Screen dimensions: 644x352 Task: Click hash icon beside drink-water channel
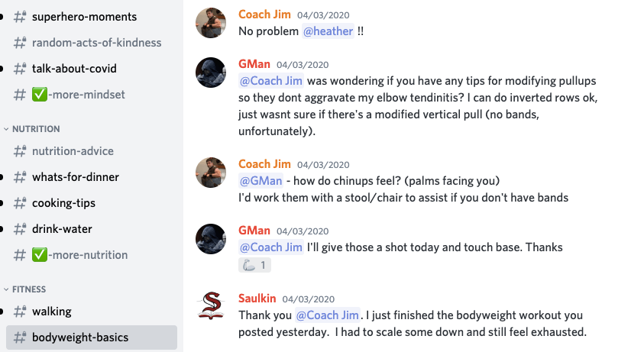click(20, 229)
